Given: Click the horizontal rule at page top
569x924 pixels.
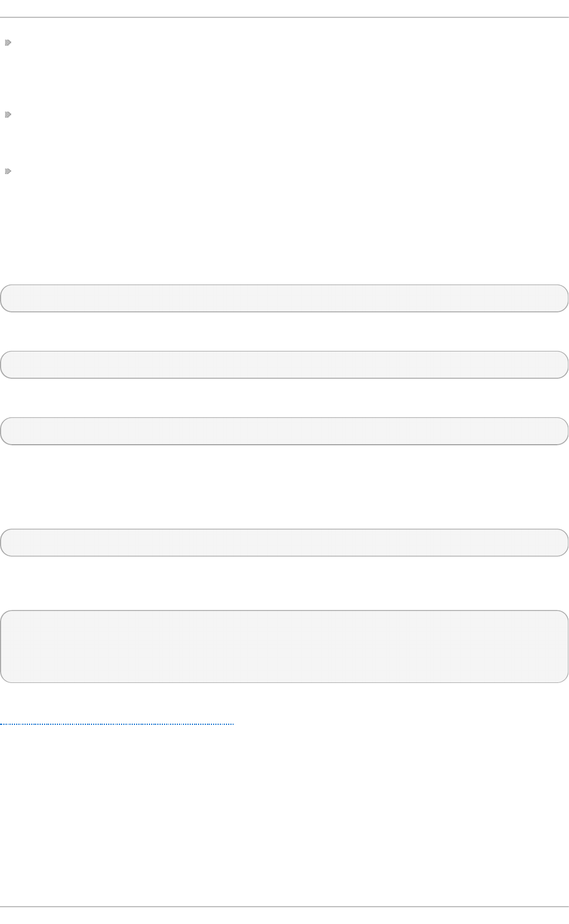Looking at the screenshot, I should (284, 17).
